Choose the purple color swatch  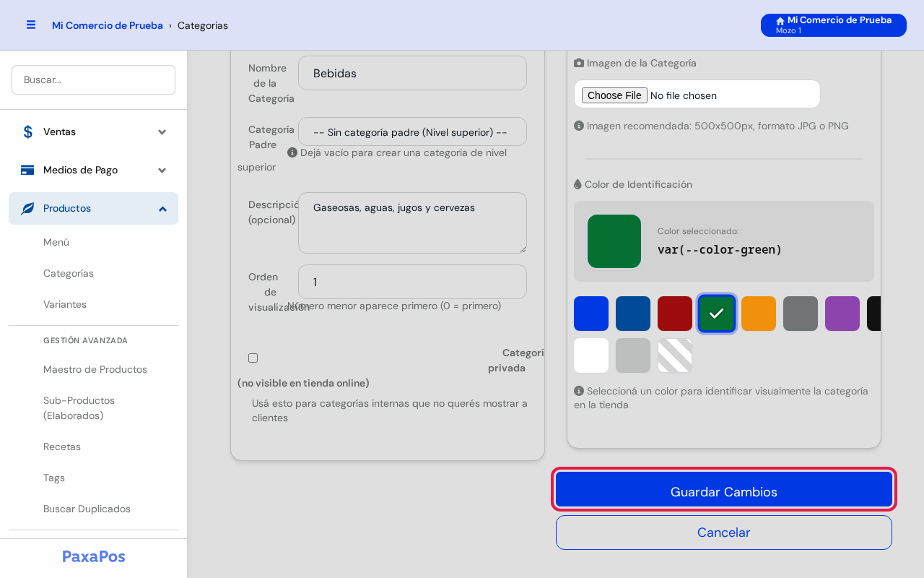842,314
